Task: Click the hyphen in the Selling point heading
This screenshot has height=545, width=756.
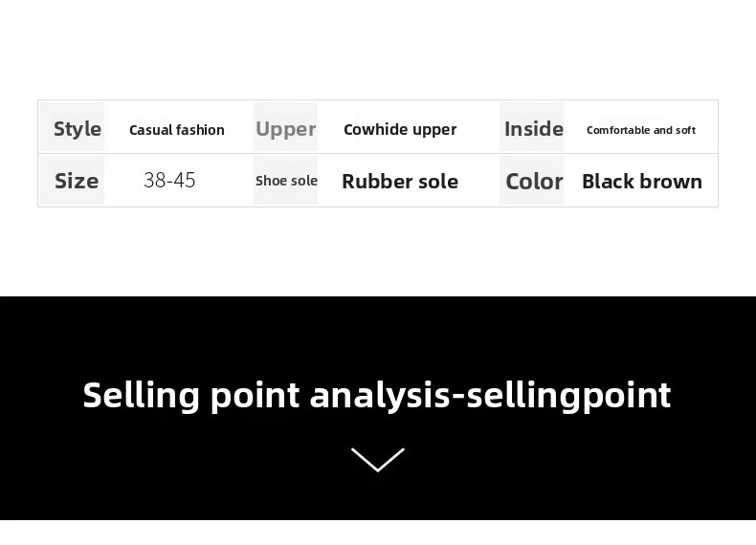Action: pyautogui.click(x=457, y=397)
